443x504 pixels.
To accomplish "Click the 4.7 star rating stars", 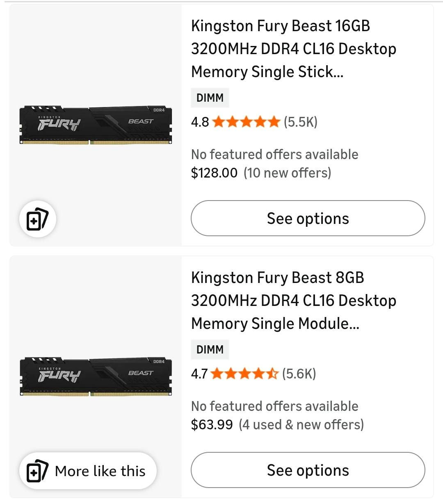I will [x=244, y=374].
